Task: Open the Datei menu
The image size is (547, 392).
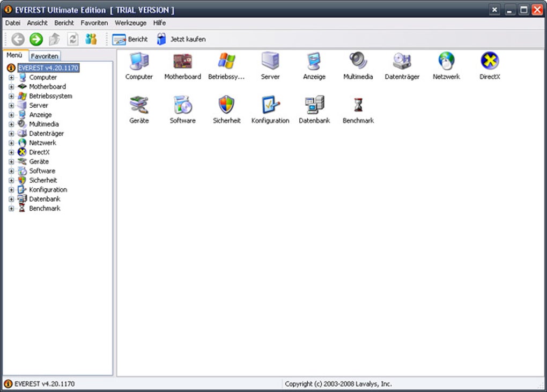Action: [x=12, y=23]
